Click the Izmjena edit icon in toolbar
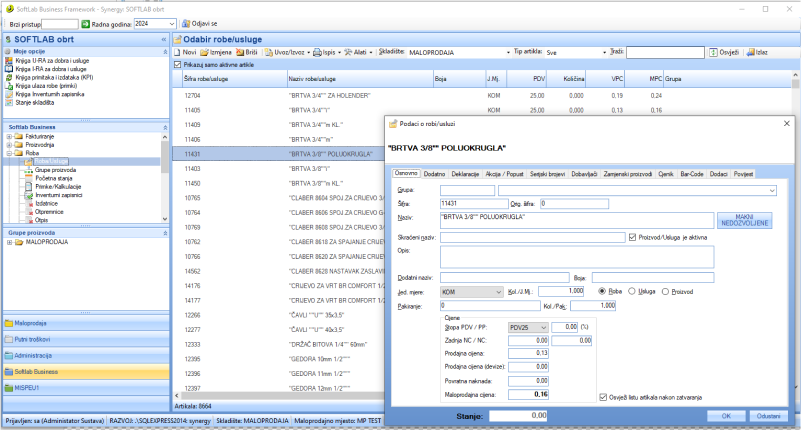801x430 pixels. 205,51
